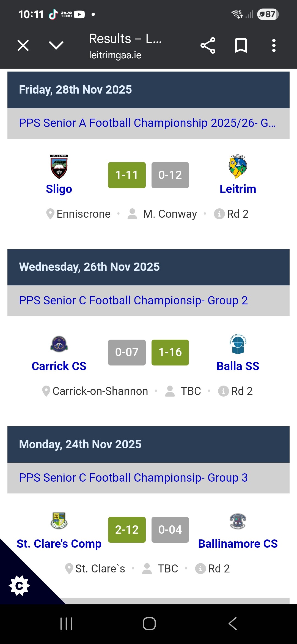This screenshot has width=297, height=644.
Task: Close the browser custom tab
Action: coord(23,45)
